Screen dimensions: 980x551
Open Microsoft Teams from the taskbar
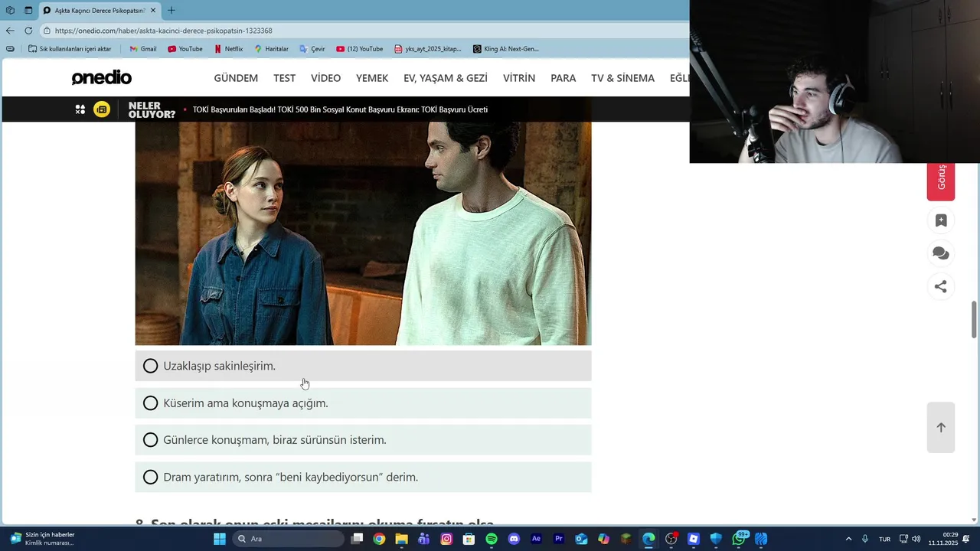[424, 539]
